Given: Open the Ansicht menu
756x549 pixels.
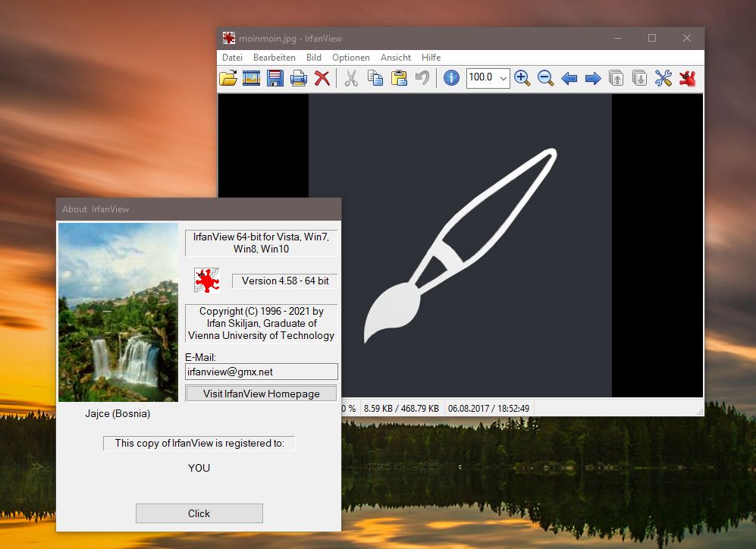Looking at the screenshot, I should (x=396, y=58).
